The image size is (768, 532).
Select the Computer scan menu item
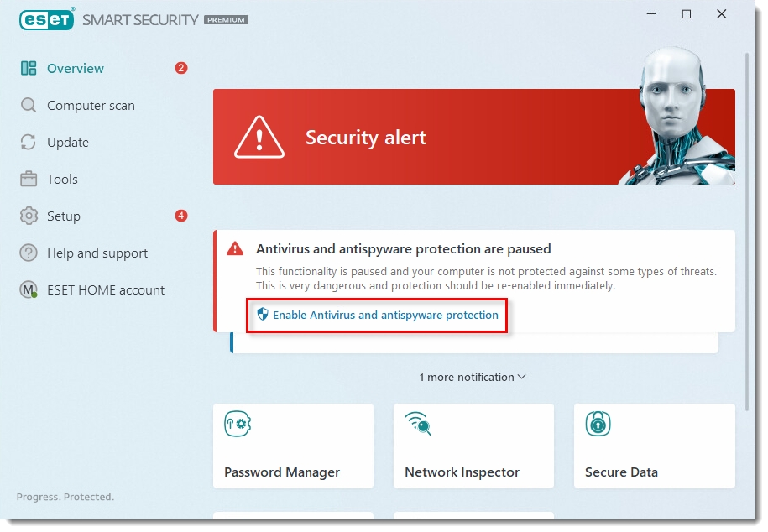pyautogui.click(x=91, y=106)
